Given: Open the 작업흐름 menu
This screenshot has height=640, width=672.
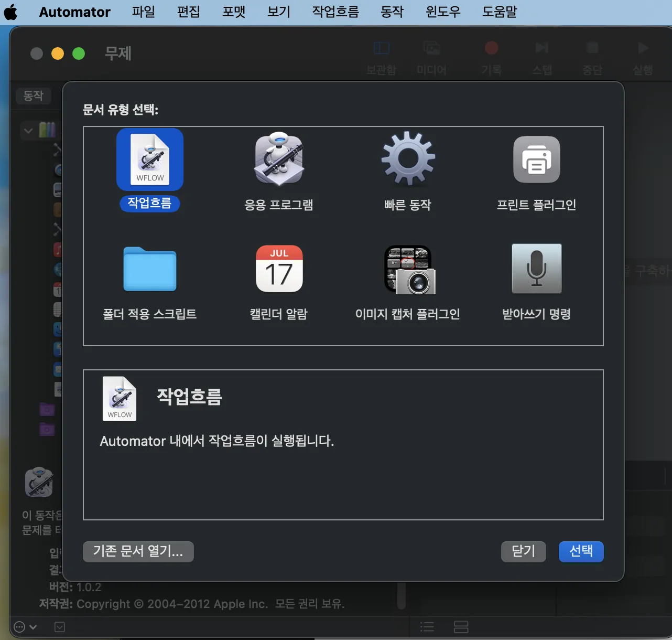Looking at the screenshot, I should pos(335,12).
